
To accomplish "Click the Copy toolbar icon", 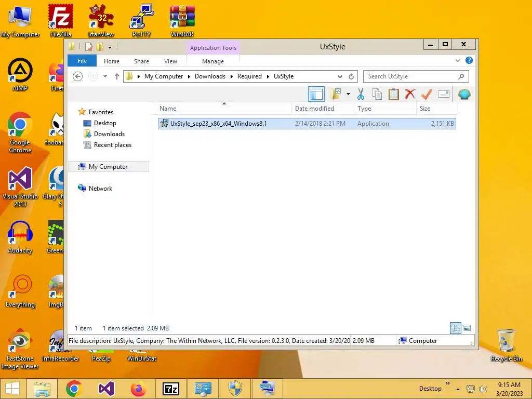I will pyautogui.click(x=377, y=94).
